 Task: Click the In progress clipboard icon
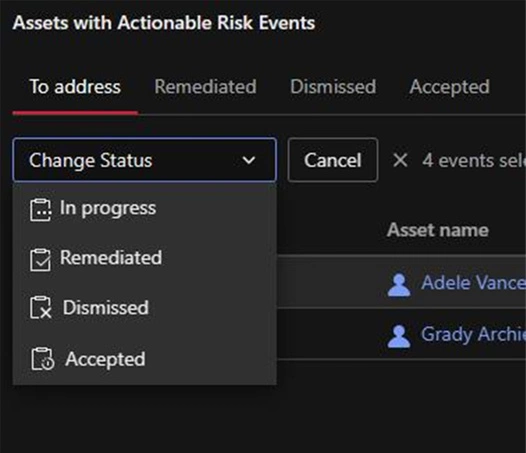click(x=41, y=210)
